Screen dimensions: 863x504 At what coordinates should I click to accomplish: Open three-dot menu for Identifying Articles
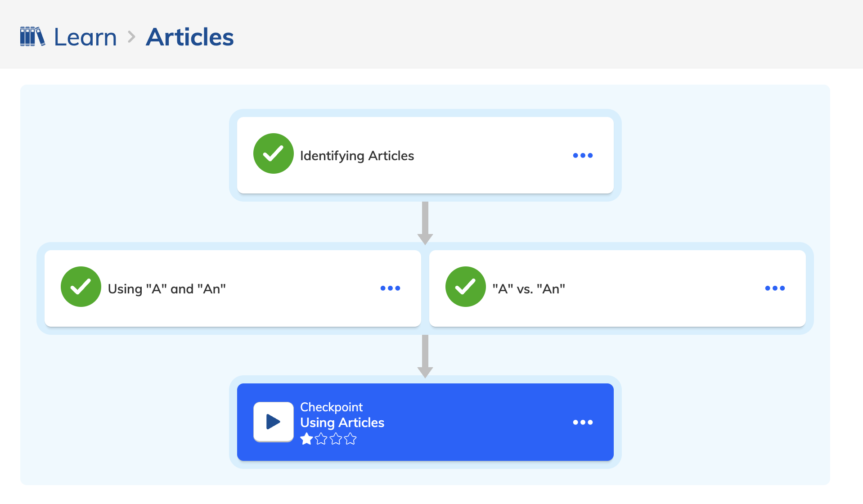point(583,155)
